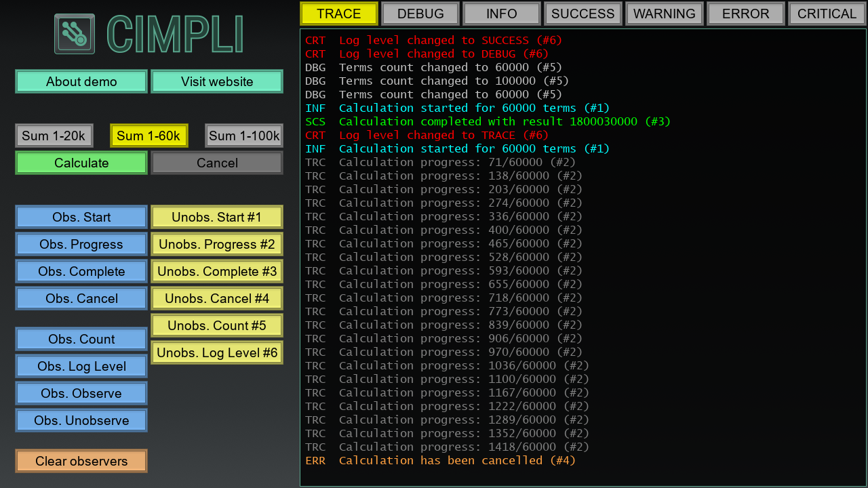Click Obs. Complete button
Screen dimensions: 868x488
[x=81, y=271]
